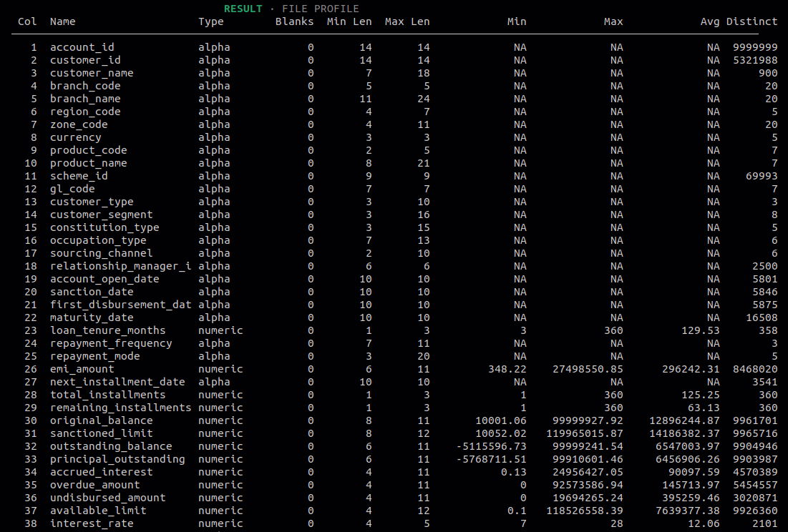This screenshot has width=788, height=532.
Task: Click max value '24956427.05' for accrued_interest
Action: [x=588, y=472]
